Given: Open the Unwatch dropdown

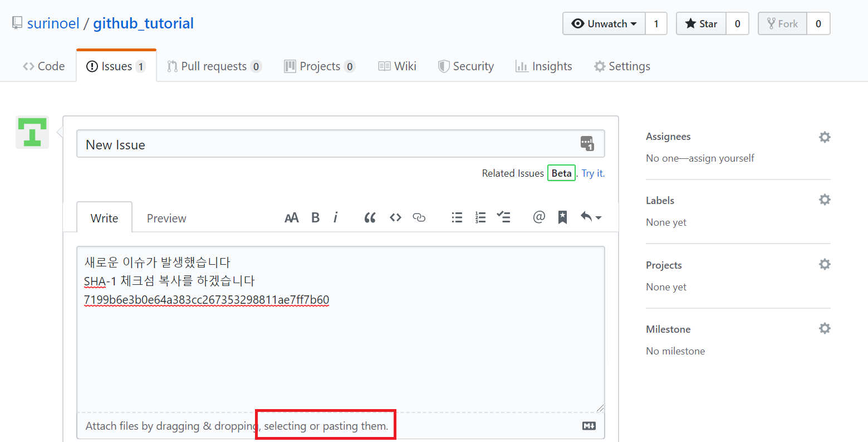Looking at the screenshot, I should [x=604, y=23].
